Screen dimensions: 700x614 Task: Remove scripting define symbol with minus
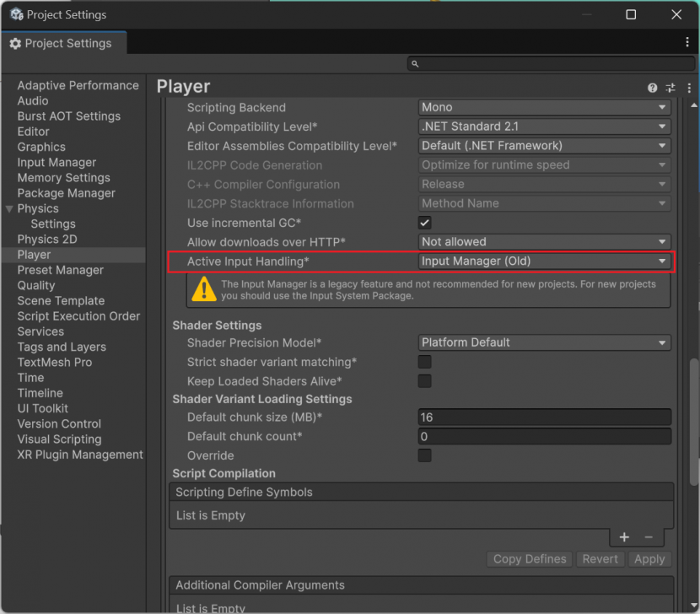[649, 537]
